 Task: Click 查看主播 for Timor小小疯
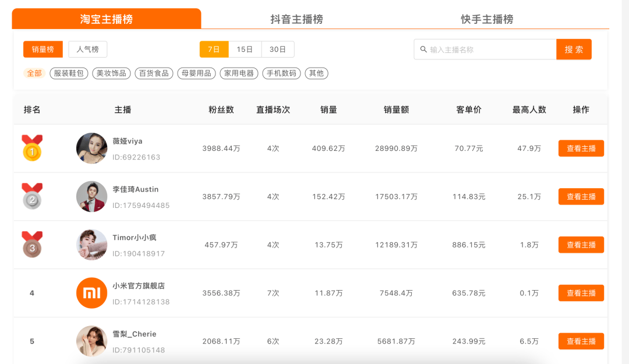pyautogui.click(x=581, y=245)
